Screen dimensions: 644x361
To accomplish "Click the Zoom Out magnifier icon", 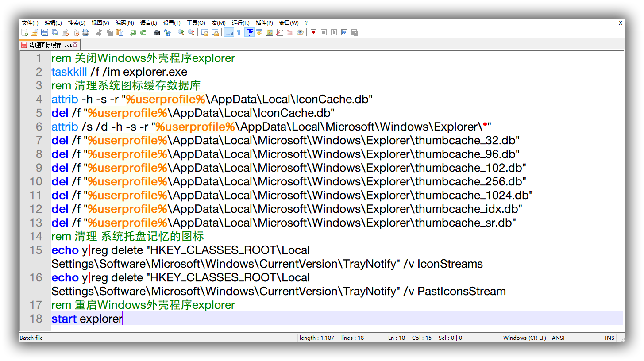I will tap(191, 32).
